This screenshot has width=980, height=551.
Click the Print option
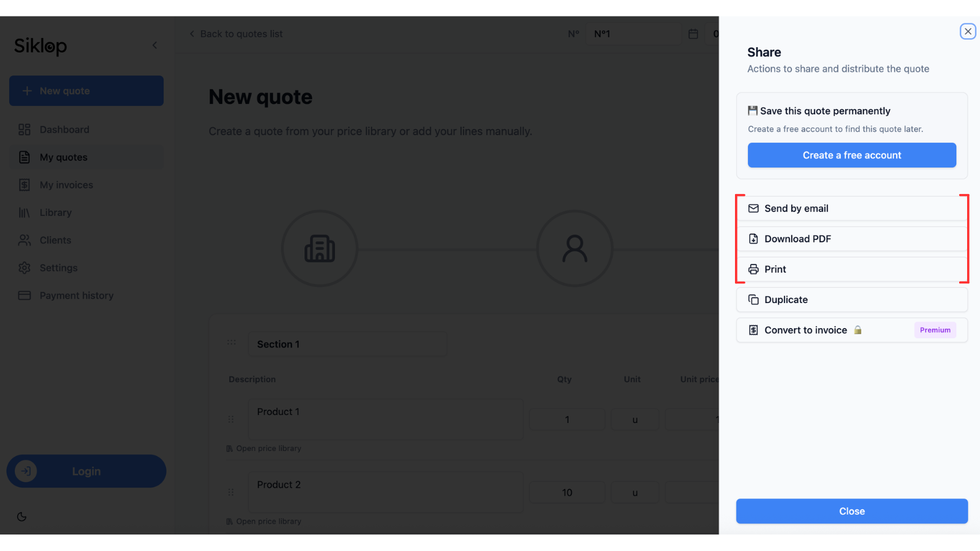pyautogui.click(x=851, y=269)
